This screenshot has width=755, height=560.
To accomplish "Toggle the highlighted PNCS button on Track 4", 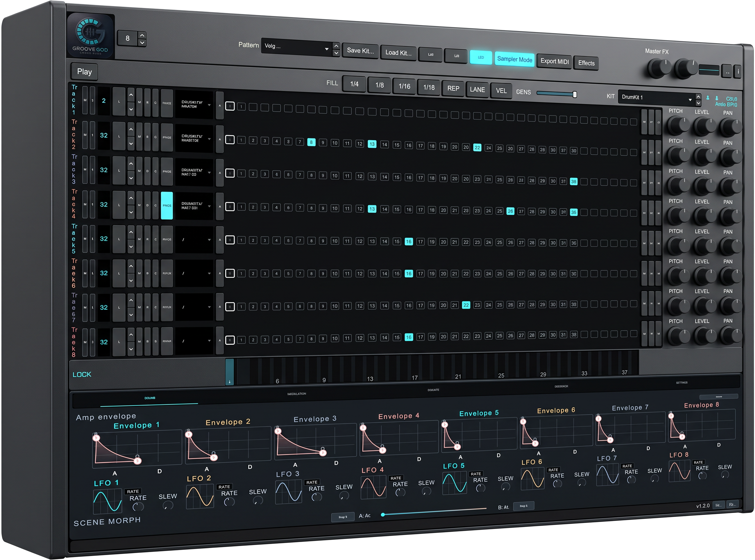I will point(167,206).
